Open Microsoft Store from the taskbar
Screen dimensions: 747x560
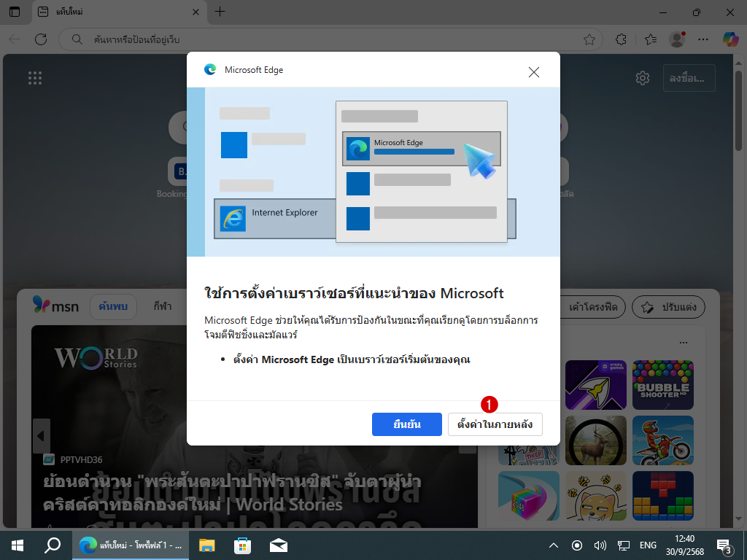point(242,545)
